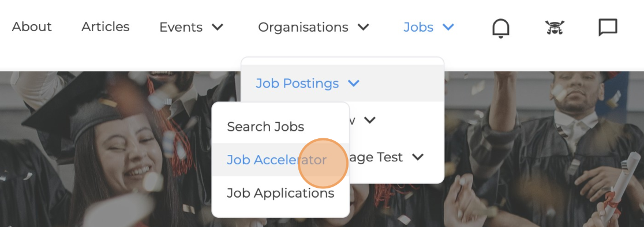Open the notifications bell icon
Image resolution: width=644 pixels, height=227 pixels.
point(501,28)
